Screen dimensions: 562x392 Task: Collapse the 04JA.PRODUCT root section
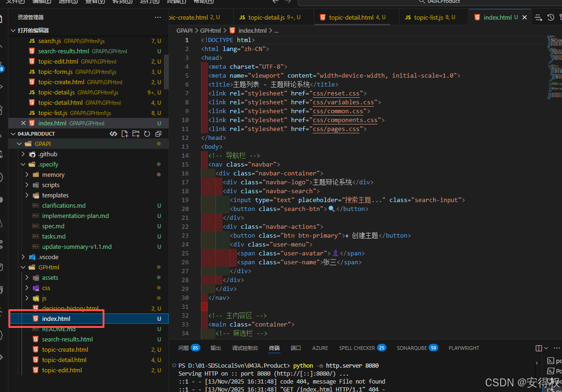tap(13, 134)
